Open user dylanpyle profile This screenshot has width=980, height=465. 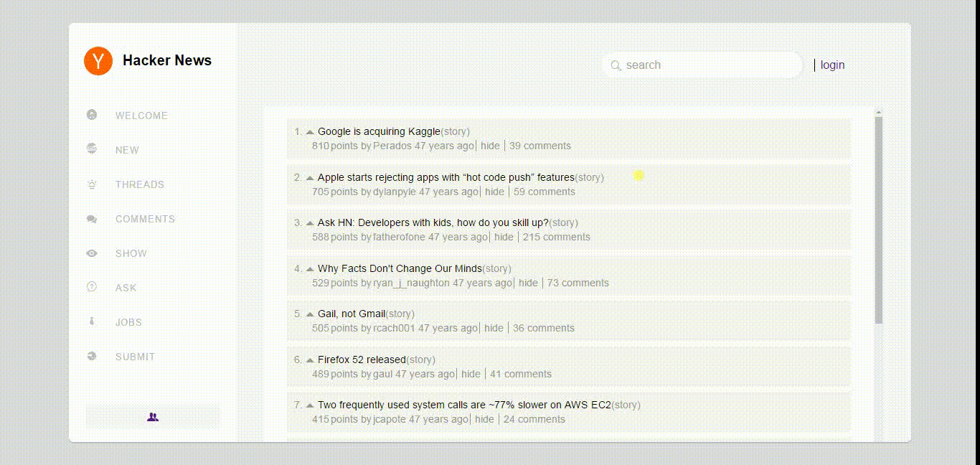click(x=395, y=192)
